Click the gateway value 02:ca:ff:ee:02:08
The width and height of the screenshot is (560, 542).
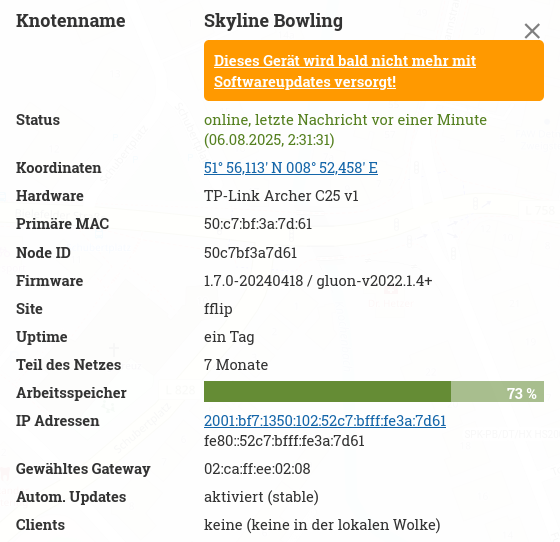257,469
